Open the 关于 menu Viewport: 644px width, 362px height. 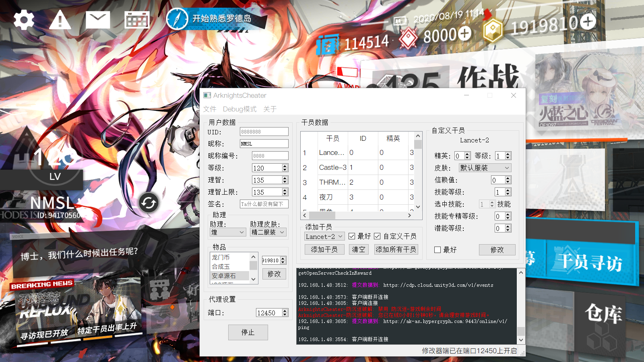pyautogui.click(x=270, y=109)
